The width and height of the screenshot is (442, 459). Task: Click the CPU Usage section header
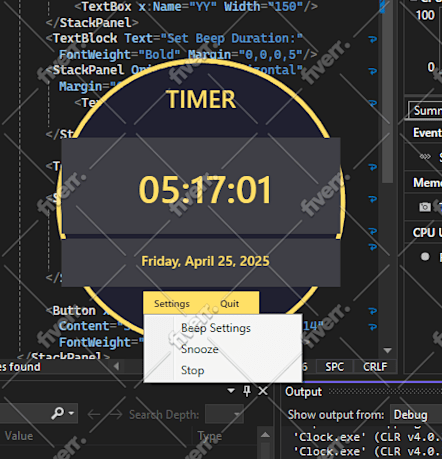coord(427,233)
